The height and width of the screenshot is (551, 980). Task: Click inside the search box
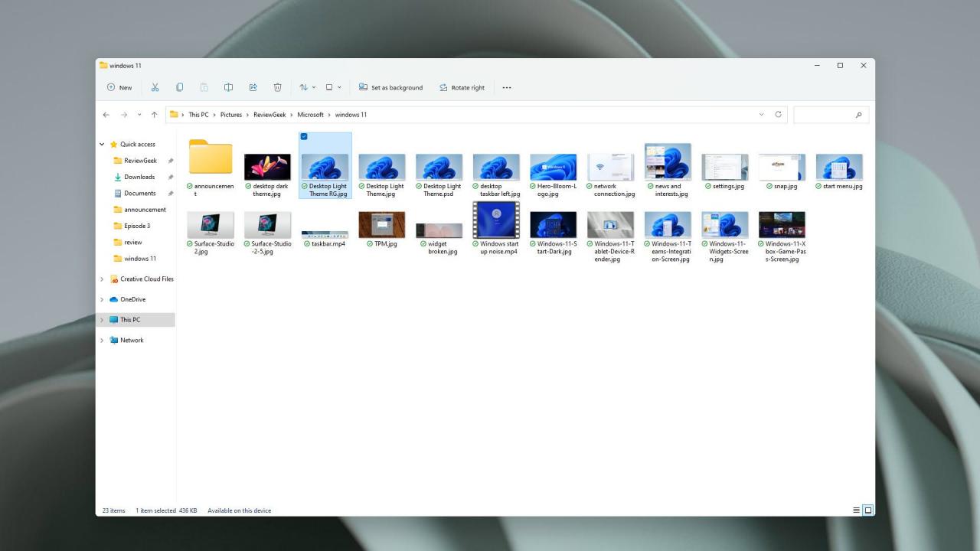tap(831, 114)
